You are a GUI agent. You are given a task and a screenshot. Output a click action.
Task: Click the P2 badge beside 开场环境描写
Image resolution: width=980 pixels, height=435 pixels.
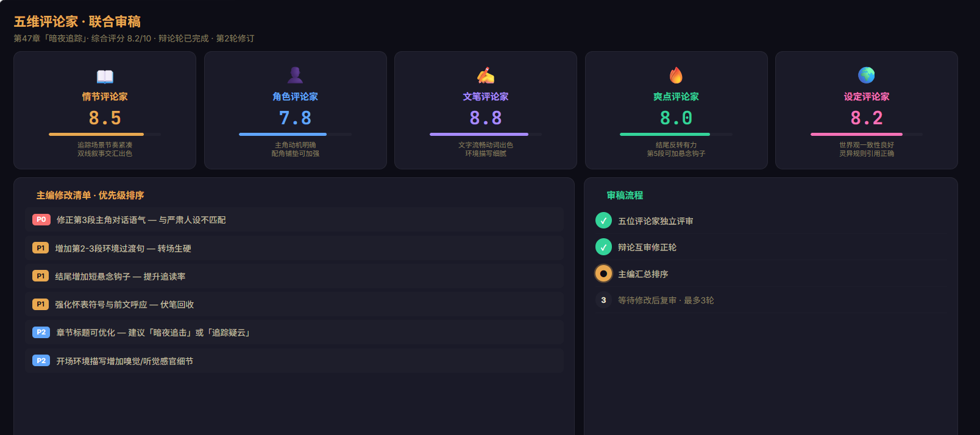pyautogui.click(x=41, y=361)
